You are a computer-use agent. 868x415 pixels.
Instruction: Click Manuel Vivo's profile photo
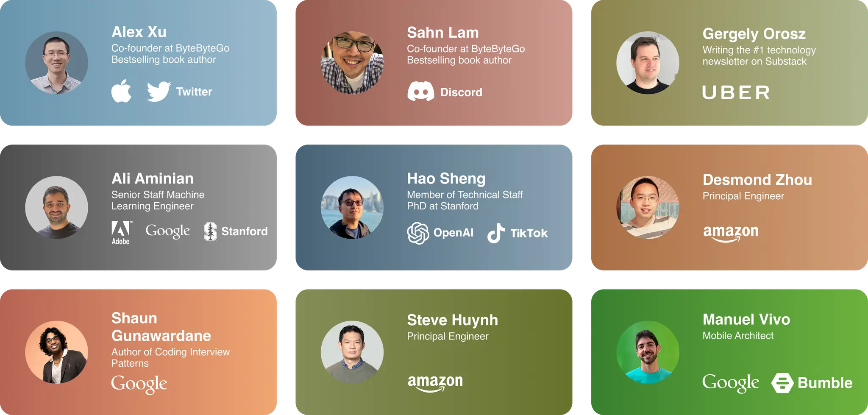[x=648, y=352]
